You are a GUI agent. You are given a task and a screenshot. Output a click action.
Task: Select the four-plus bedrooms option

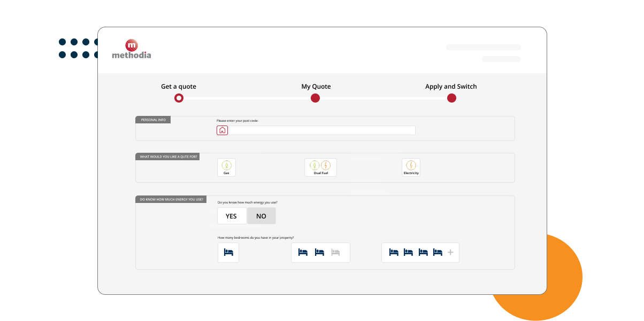pos(420,252)
